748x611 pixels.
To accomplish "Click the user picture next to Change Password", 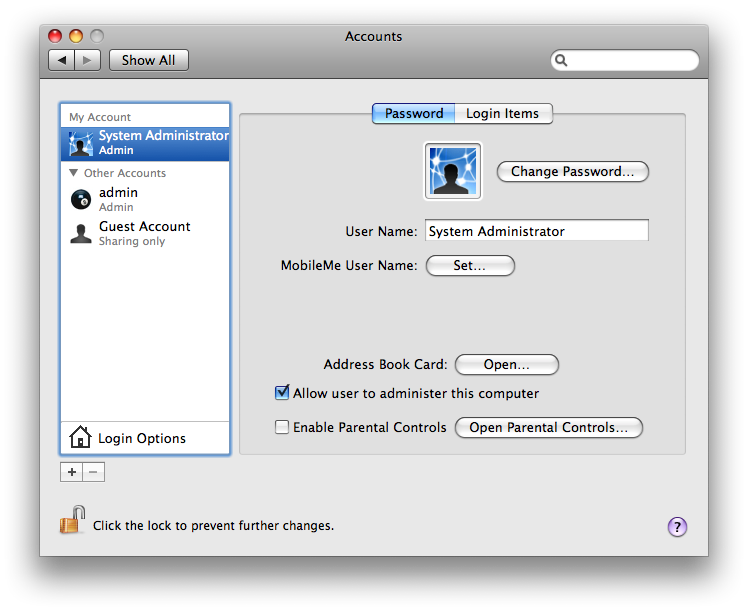I will pos(453,171).
